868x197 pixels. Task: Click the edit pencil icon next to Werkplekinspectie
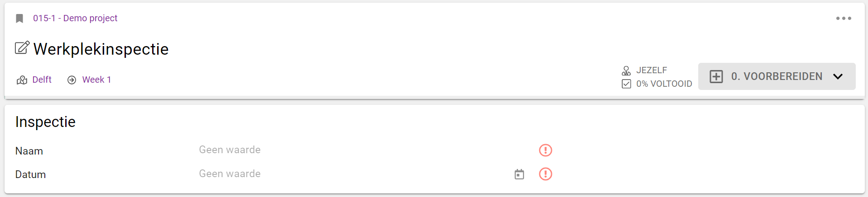coord(22,48)
